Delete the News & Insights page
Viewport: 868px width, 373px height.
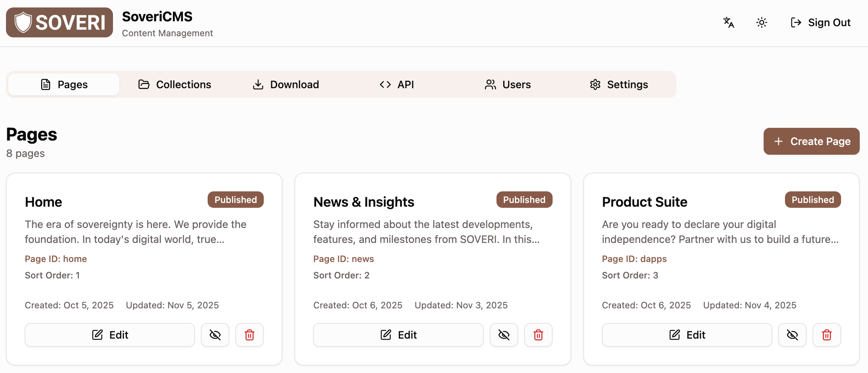tap(538, 335)
